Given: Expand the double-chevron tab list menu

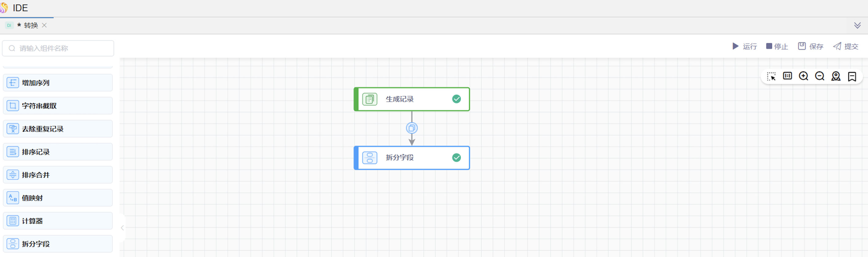Looking at the screenshot, I should [x=857, y=26].
